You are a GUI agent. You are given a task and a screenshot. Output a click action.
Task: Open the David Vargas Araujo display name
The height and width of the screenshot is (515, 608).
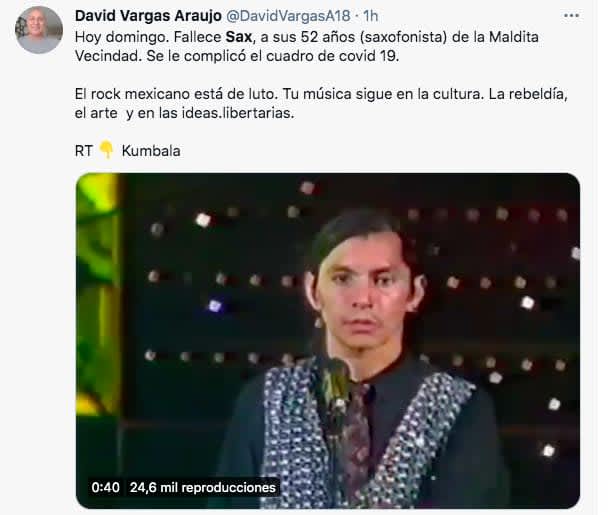click(148, 16)
